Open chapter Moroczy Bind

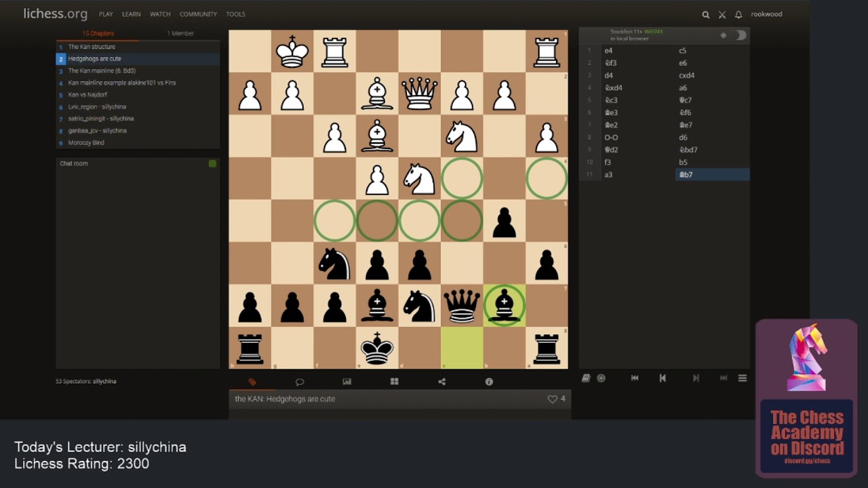tap(138, 143)
